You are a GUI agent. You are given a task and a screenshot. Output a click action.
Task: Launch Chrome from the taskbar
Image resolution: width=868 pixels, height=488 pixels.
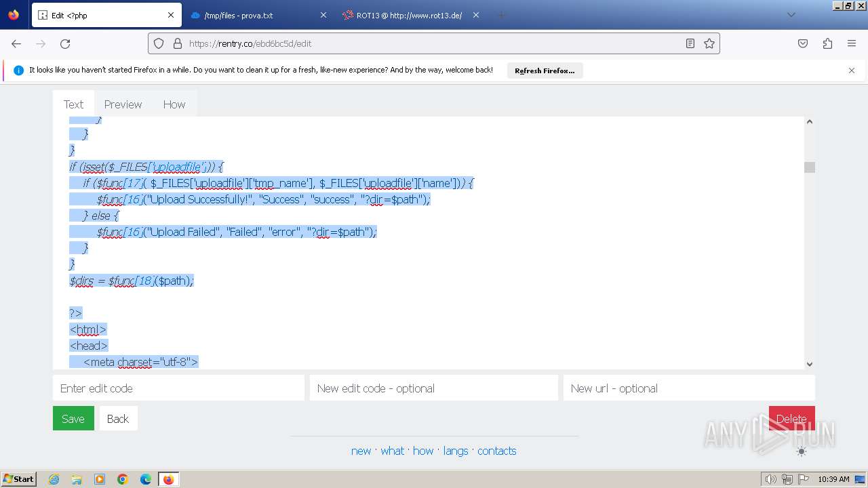[123, 479]
